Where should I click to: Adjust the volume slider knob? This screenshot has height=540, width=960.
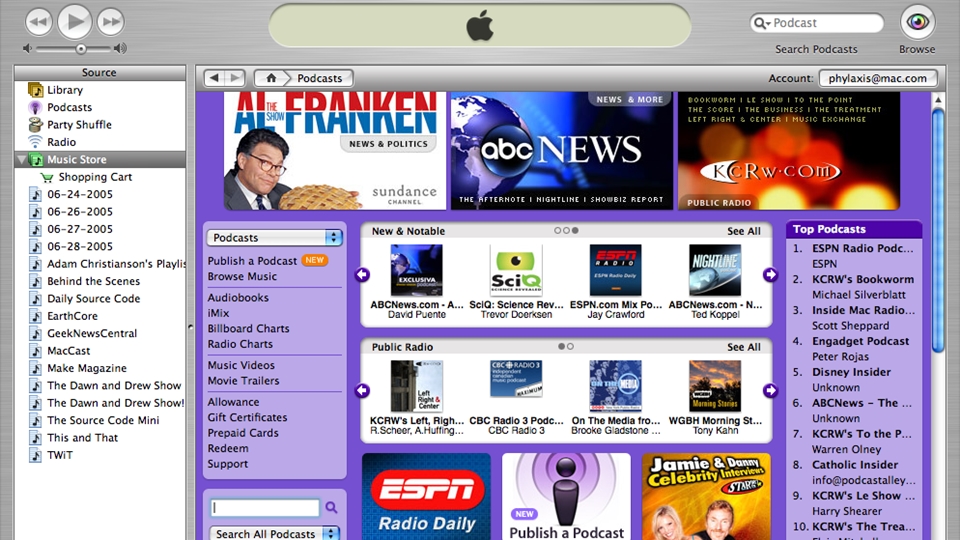click(x=81, y=48)
